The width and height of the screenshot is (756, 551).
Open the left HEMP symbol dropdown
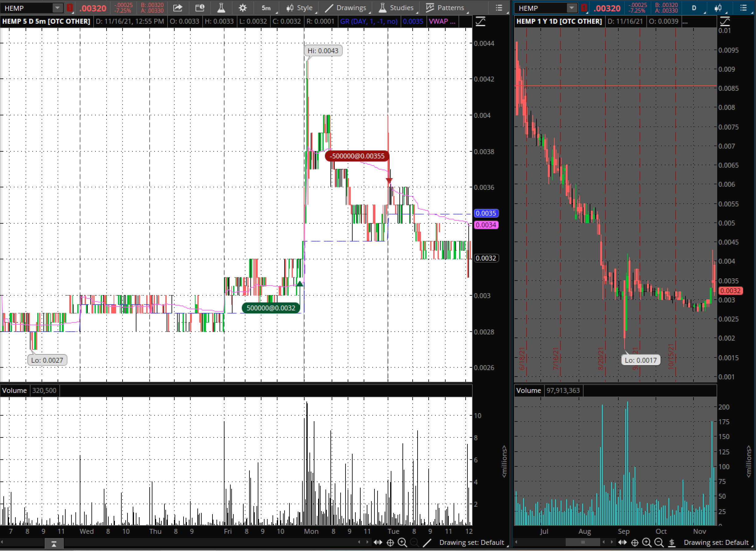point(57,8)
